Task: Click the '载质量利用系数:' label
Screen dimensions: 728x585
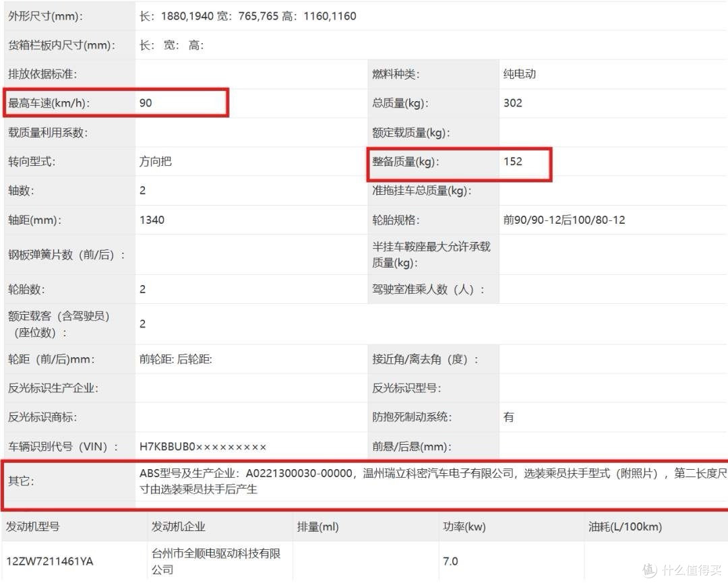Action: (x=48, y=133)
